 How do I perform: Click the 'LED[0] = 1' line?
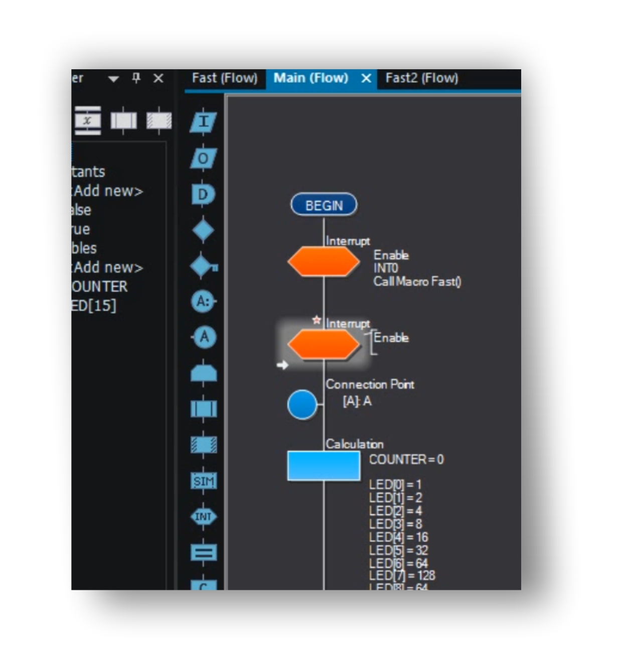tap(395, 485)
